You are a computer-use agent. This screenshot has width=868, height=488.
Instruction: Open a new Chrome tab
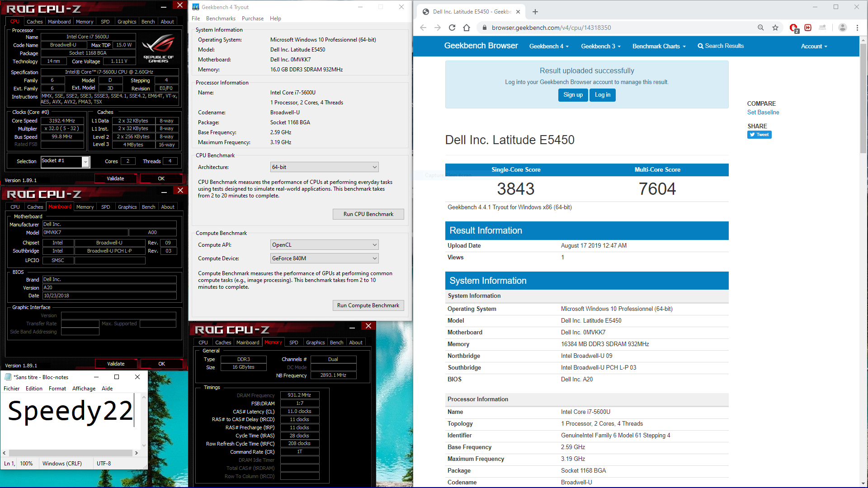pos(535,12)
